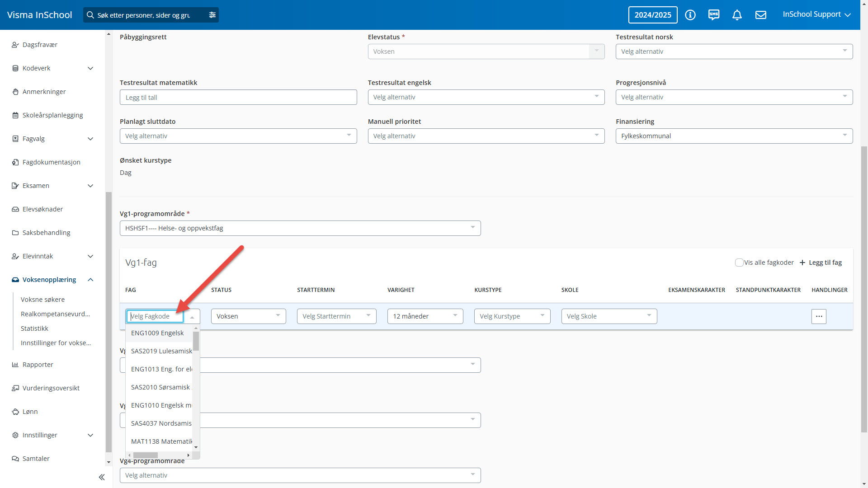868x488 pixels.
Task: Open the SMS message icon in header
Action: 714,15
